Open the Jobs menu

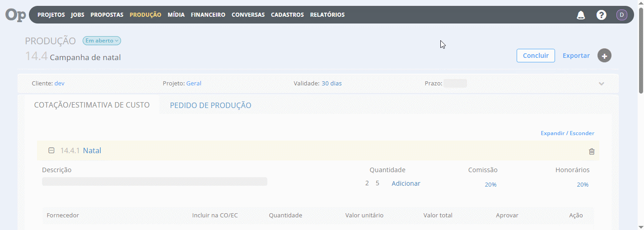click(78, 15)
